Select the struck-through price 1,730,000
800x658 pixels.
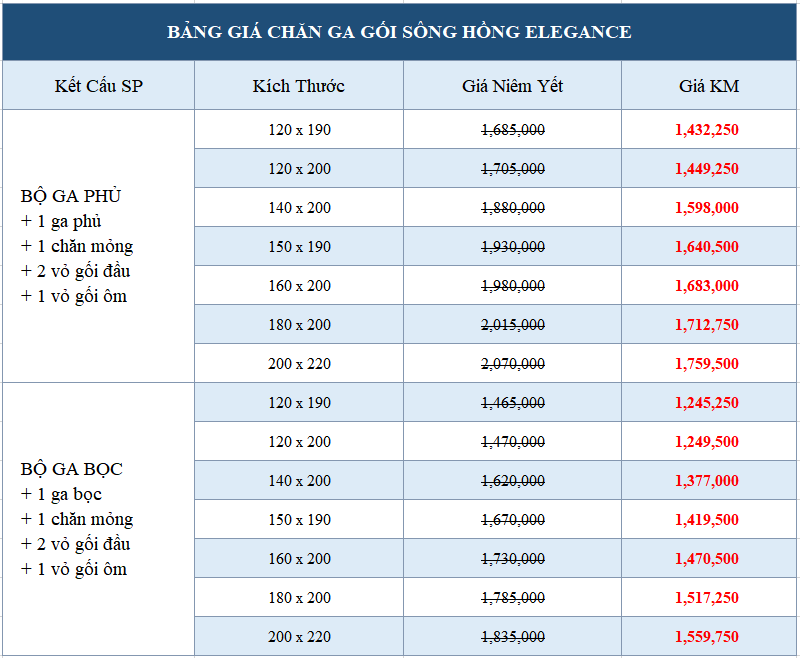pos(513,559)
